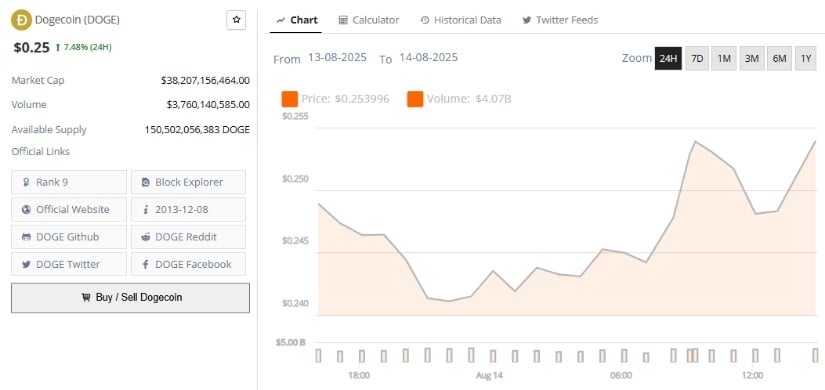Click the Reddit icon beside DOGE Reddit
825x390 pixels.
(x=146, y=237)
